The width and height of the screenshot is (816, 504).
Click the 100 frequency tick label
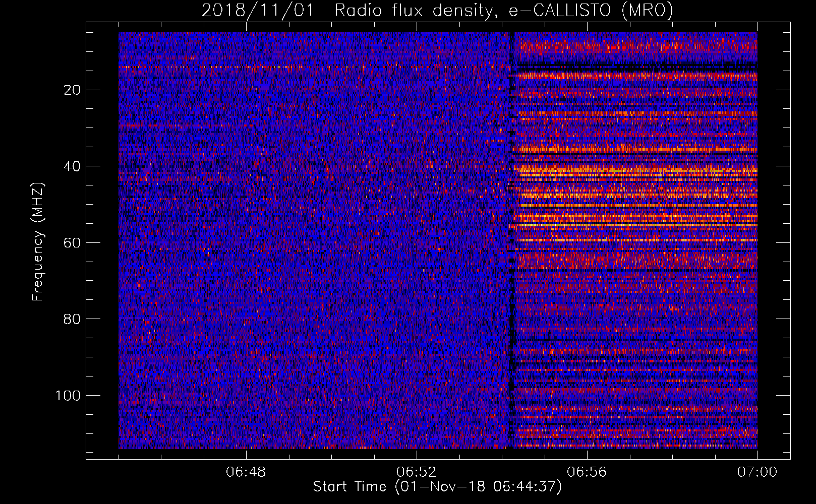click(x=68, y=396)
